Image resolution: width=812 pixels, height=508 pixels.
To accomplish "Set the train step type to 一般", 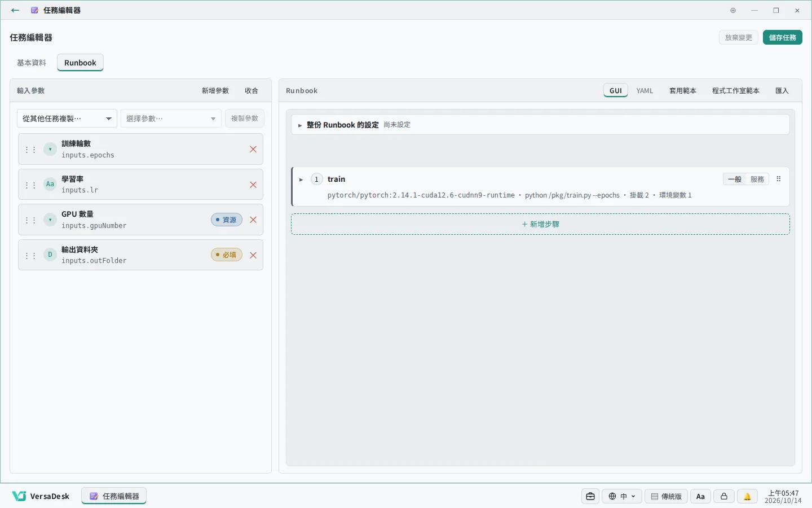I will coord(735,179).
